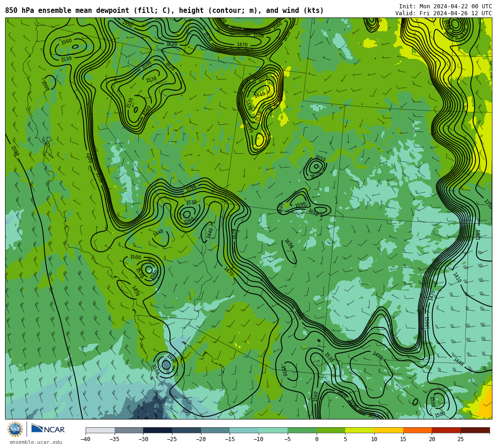Click the grey-blue -35 to -30 swatch
This screenshot has height=448, width=497.
pos(129,430)
